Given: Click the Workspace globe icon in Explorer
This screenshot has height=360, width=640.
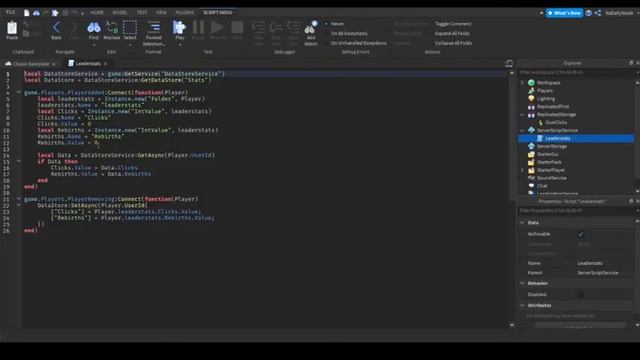Looking at the screenshot, I should (531, 82).
